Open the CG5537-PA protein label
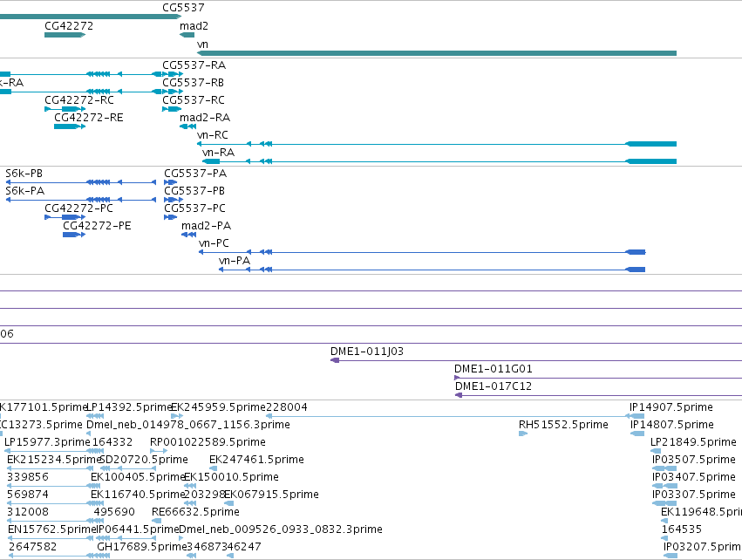 click(195, 174)
